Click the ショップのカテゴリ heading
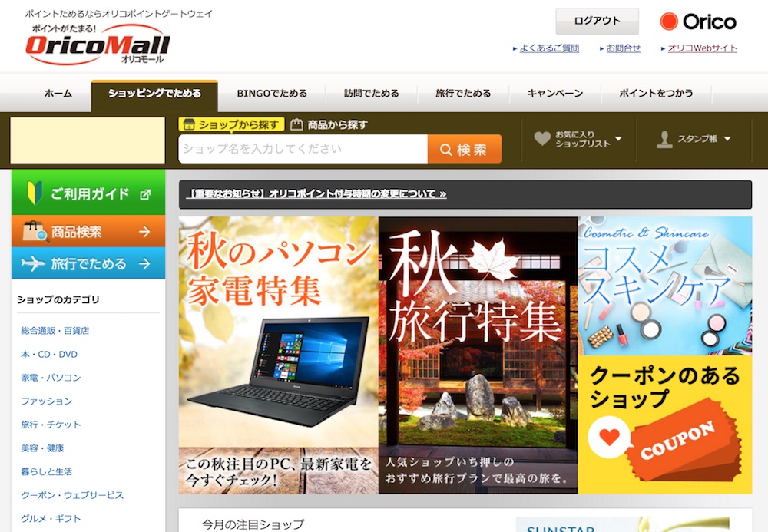768x532 pixels. (58, 299)
